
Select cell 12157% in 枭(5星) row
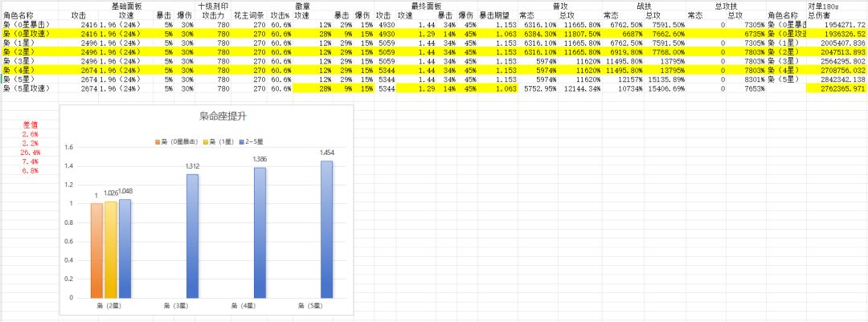click(x=631, y=79)
